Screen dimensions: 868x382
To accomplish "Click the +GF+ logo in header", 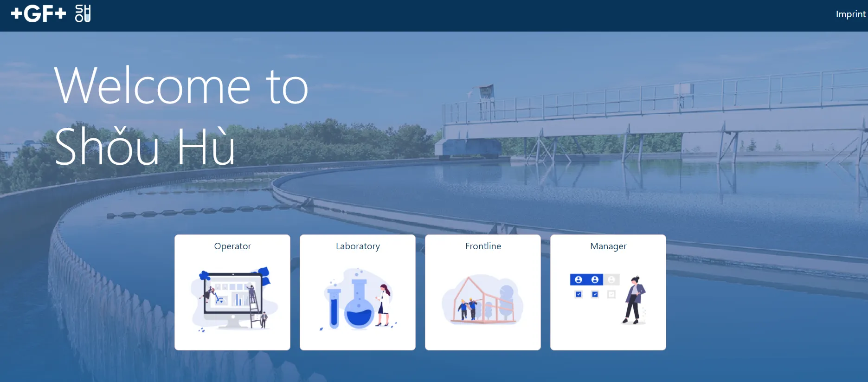I will click(x=39, y=13).
